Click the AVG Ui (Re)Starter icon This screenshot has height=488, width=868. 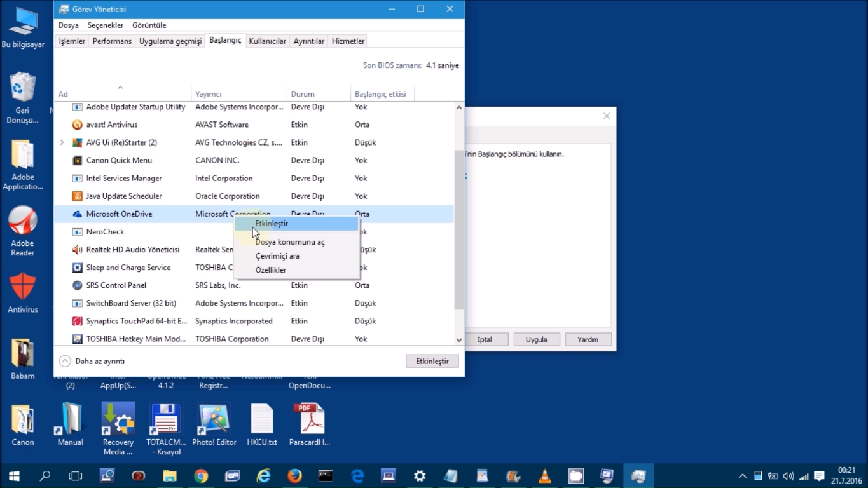click(x=78, y=142)
